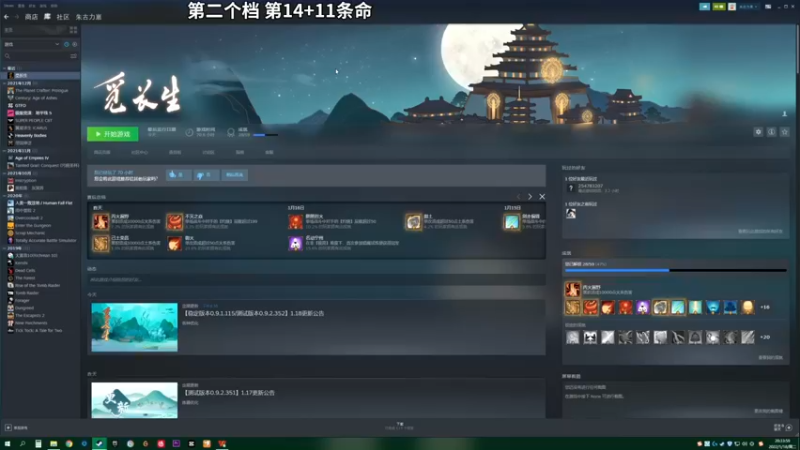The width and height of the screenshot is (800, 450).
Task: Open Chrome from the taskbar
Action: coord(69,444)
